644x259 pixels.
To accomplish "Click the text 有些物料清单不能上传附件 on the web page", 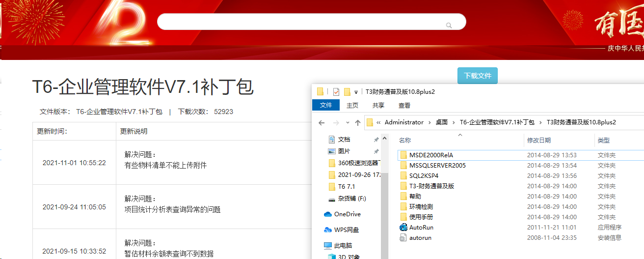I will point(165,165).
